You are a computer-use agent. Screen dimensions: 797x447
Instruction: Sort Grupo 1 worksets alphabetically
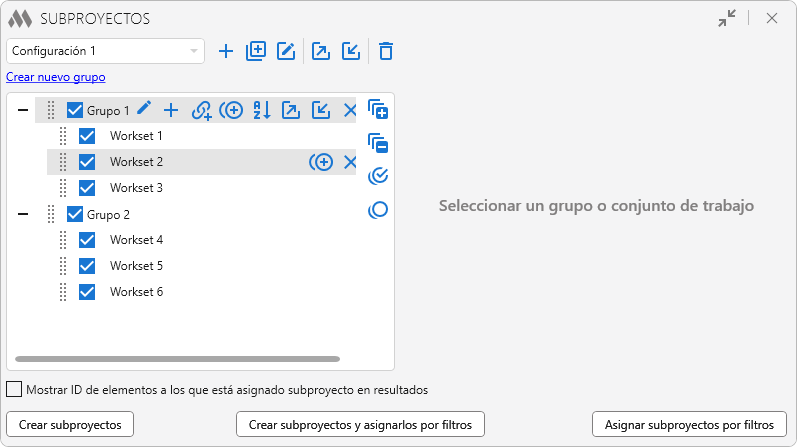(x=262, y=110)
